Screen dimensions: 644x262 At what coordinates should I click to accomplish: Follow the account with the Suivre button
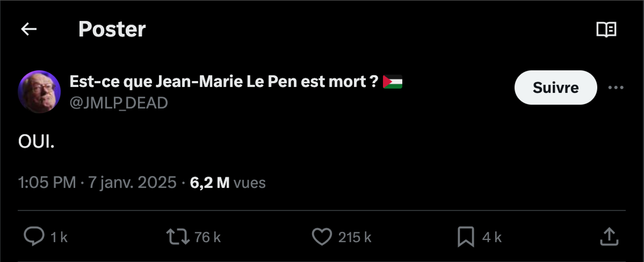(x=556, y=88)
